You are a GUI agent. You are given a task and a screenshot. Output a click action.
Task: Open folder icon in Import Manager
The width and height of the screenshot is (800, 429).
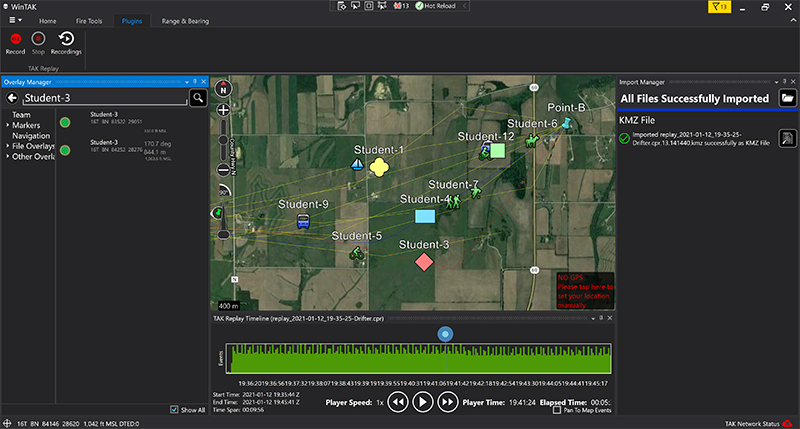(788, 98)
